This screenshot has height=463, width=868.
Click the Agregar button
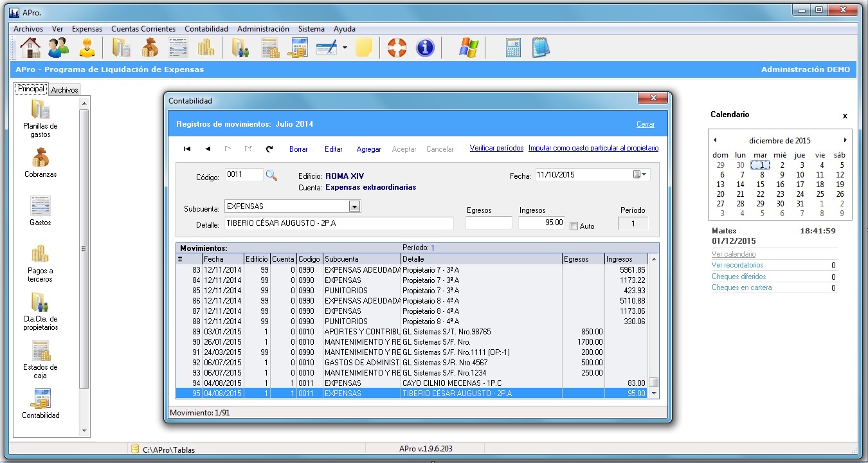point(368,149)
